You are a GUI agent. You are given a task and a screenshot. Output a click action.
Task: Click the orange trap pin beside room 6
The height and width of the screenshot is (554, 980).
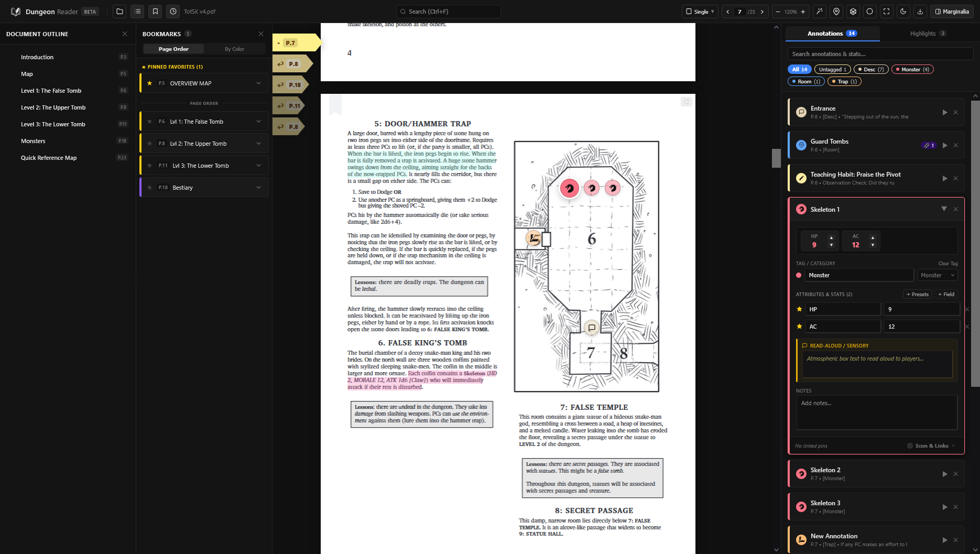point(533,238)
